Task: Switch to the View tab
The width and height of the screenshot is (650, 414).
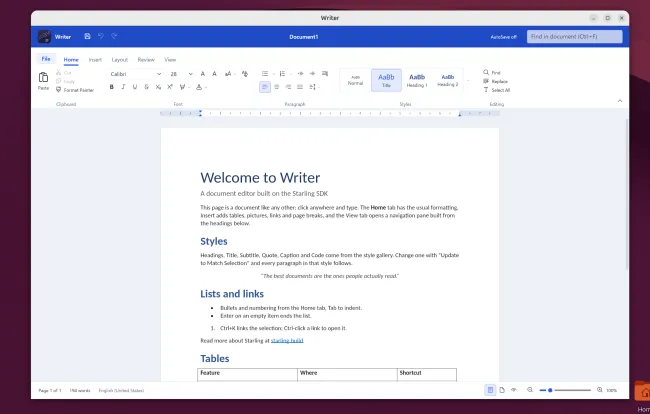Action: click(x=170, y=60)
